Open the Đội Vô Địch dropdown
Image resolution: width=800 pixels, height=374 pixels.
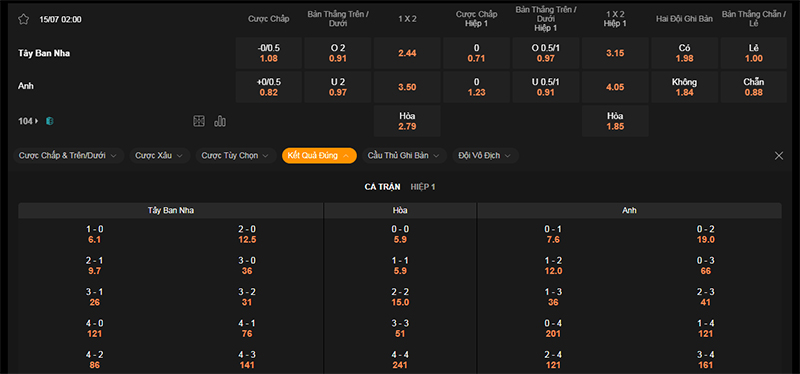(x=485, y=156)
